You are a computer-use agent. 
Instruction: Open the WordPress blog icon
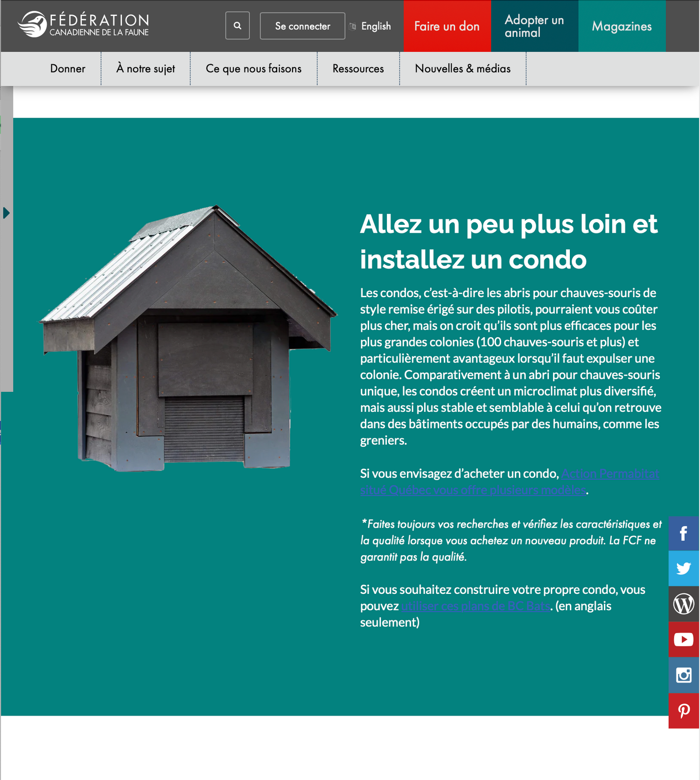683,604
